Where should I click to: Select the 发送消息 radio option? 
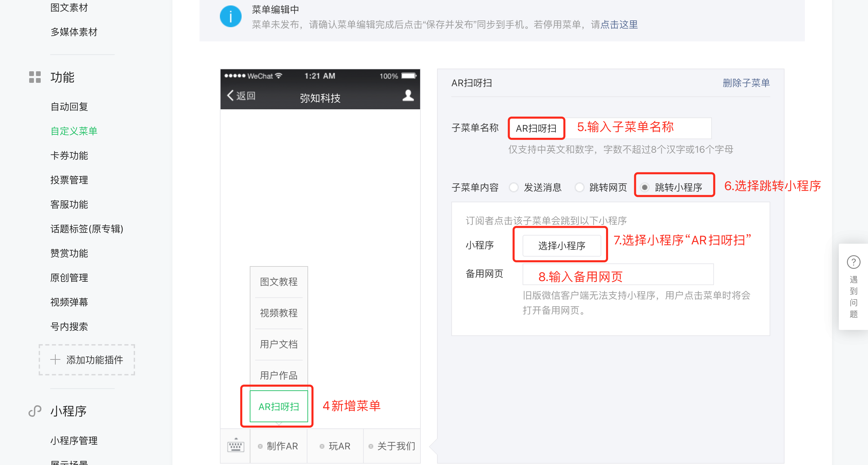pos(514,187)
